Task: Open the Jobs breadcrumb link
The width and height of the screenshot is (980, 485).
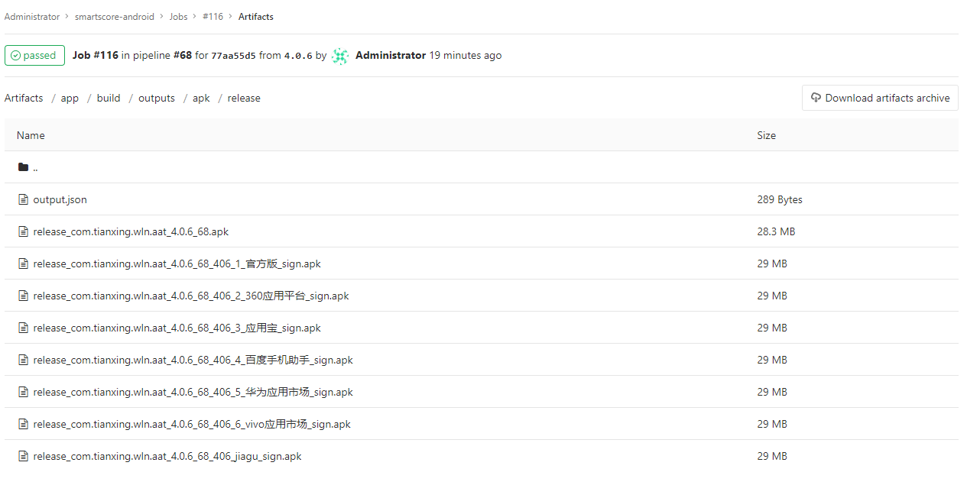Action: coord(178,17)
